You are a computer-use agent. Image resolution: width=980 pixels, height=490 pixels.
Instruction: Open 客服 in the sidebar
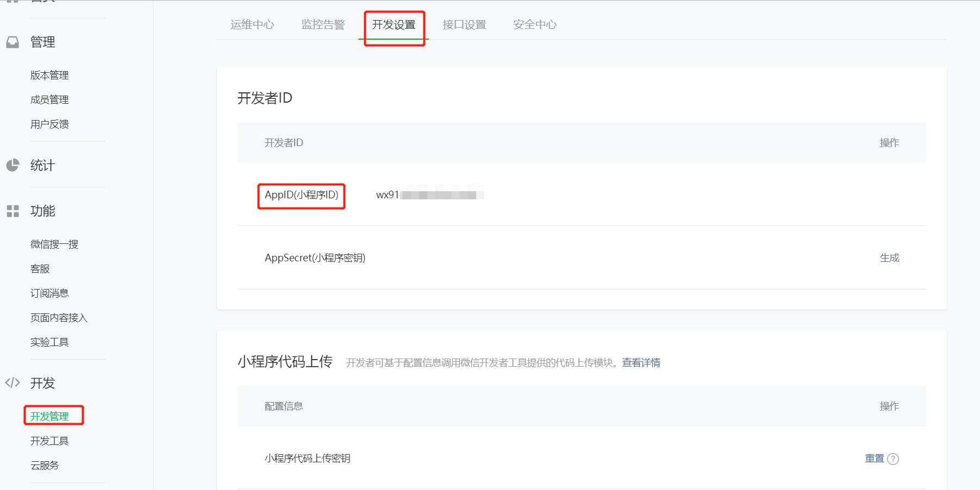[40, 268]
